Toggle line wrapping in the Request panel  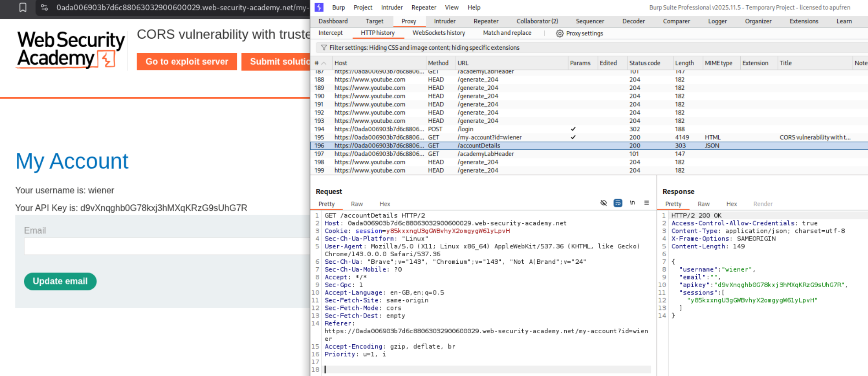[x=618, y=203]
